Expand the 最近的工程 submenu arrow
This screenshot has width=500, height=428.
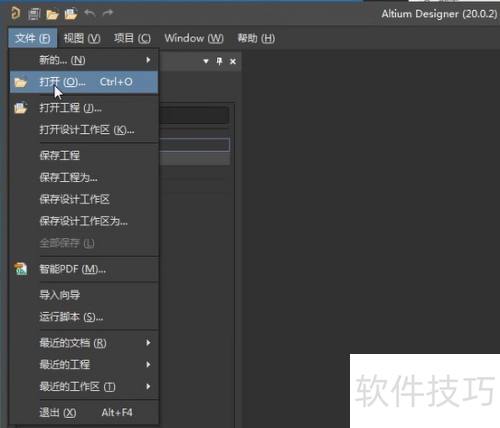coord(148,364)
